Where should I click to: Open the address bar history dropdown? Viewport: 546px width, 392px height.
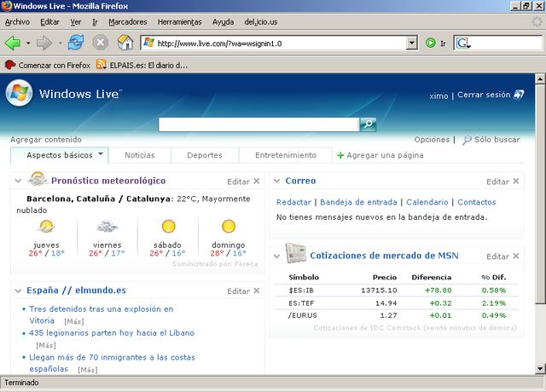pyautogui.click(x=411, y=43)
